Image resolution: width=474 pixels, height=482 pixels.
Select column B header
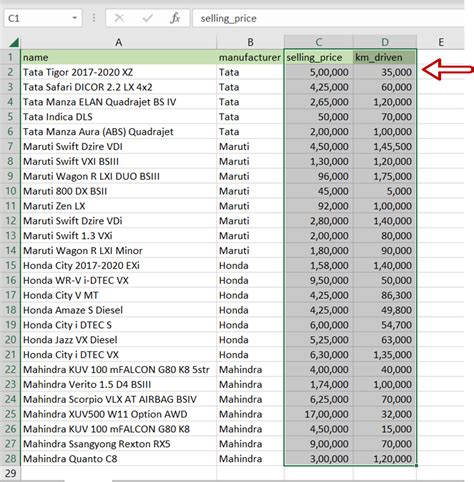click(250, 42)
